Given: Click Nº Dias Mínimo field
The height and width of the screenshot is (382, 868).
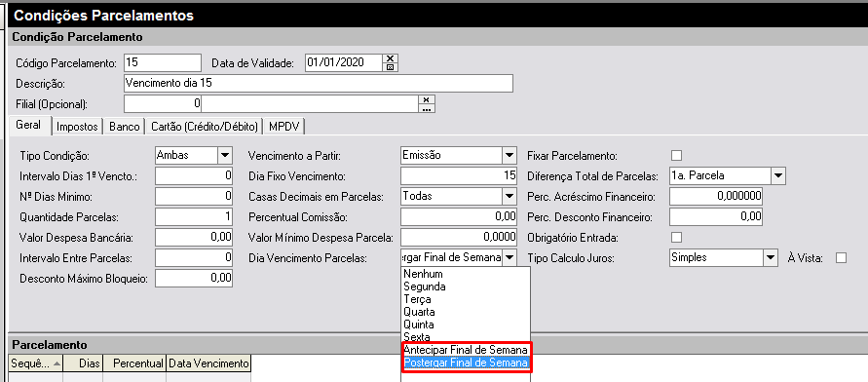Looking at the screenshot, I should point(194,196).
